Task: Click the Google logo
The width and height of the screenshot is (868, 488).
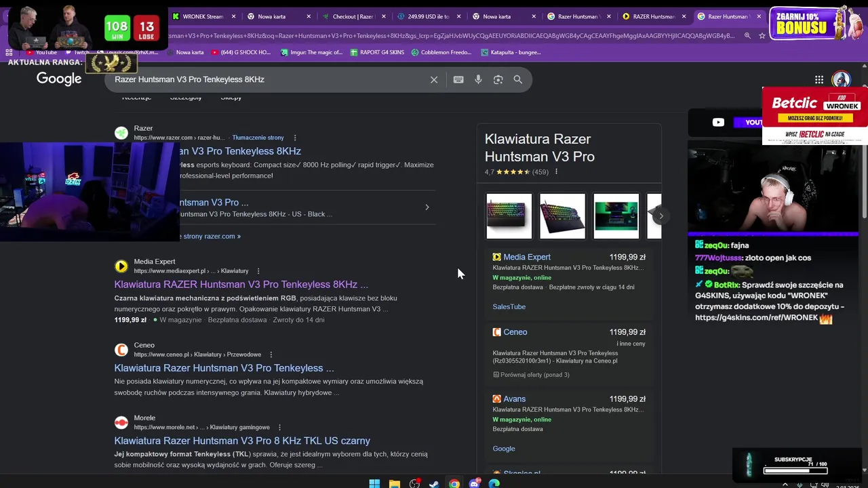Action: tap(59, 79)
